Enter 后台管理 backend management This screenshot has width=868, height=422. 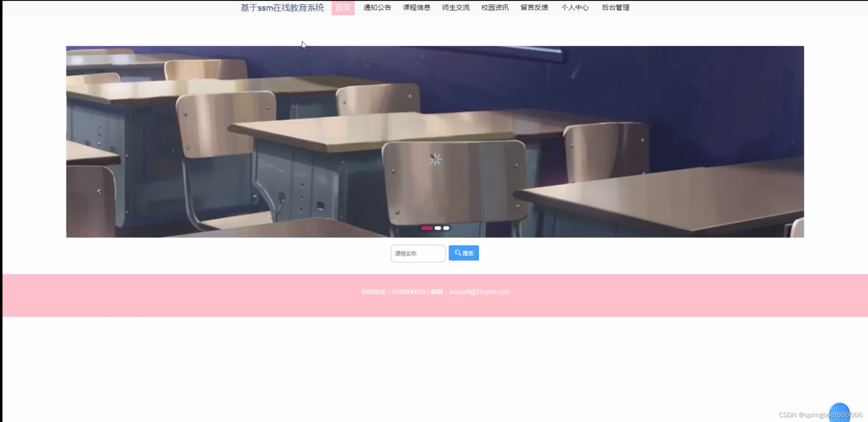click(x=615, y=8)
